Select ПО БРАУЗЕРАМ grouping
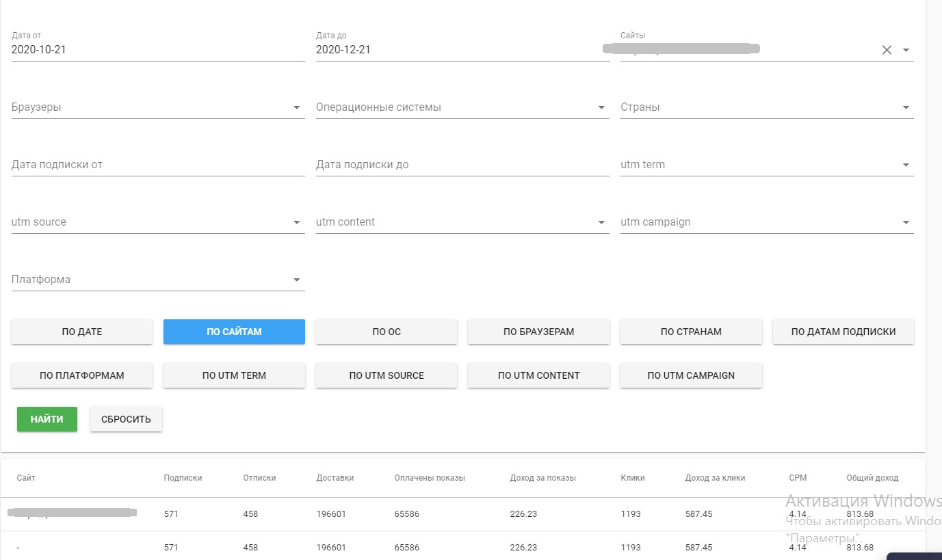This screenshot has width=942, height=560. pyautogui.click(x=538, y=332)
